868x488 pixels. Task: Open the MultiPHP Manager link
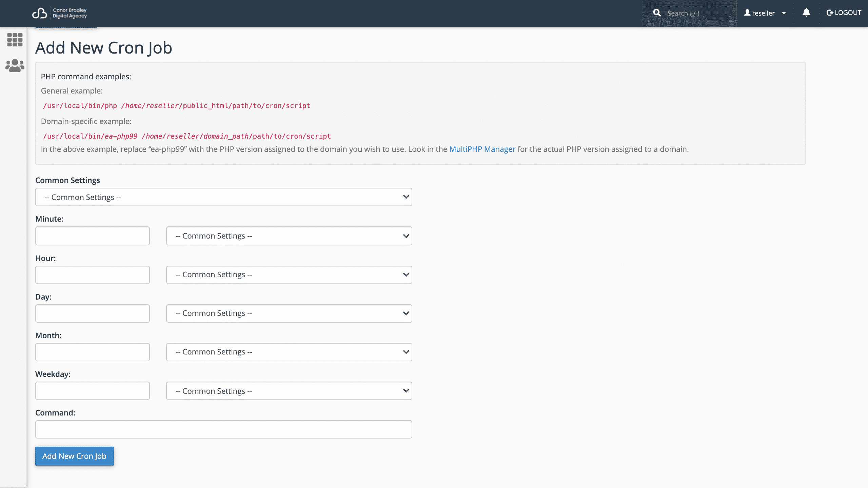[482, 149]
